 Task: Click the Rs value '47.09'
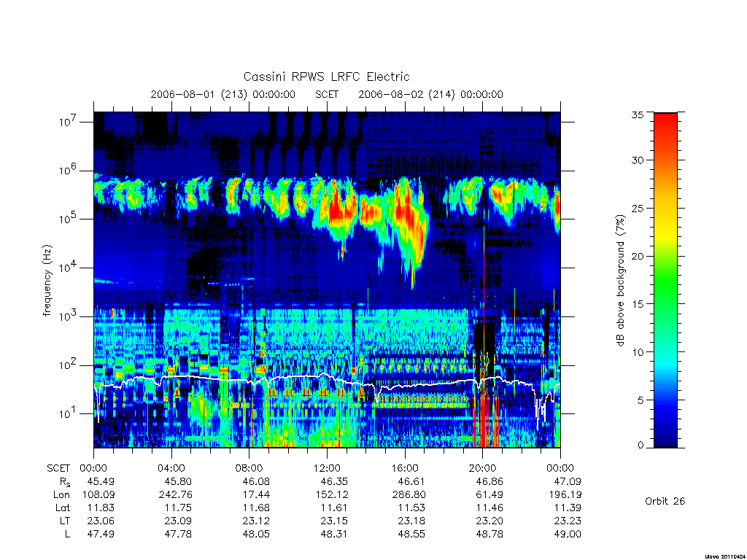568,481
